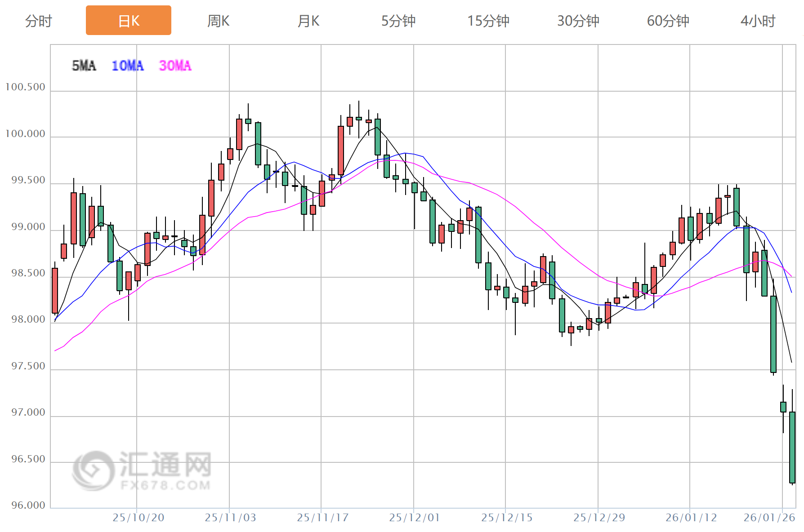Click the 汇通网 watermark logo
804x532 pixels.
(x=142, y=471)
